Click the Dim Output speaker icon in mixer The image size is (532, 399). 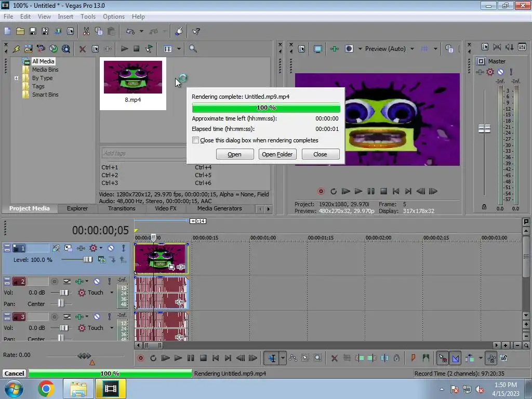509,47
